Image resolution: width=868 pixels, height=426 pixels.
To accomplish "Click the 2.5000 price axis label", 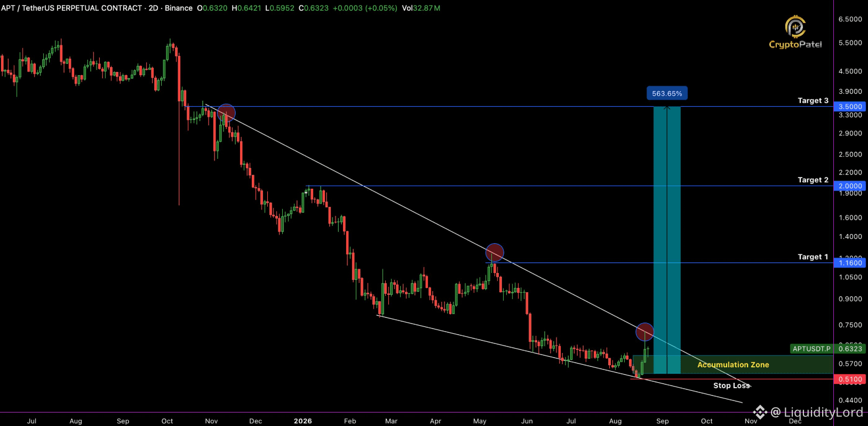I will click(x=850, y=154).
